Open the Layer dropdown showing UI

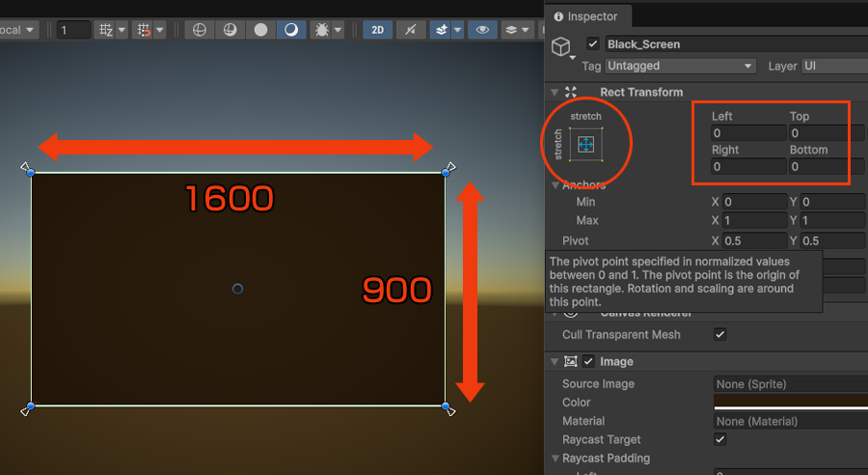(834, 66)
